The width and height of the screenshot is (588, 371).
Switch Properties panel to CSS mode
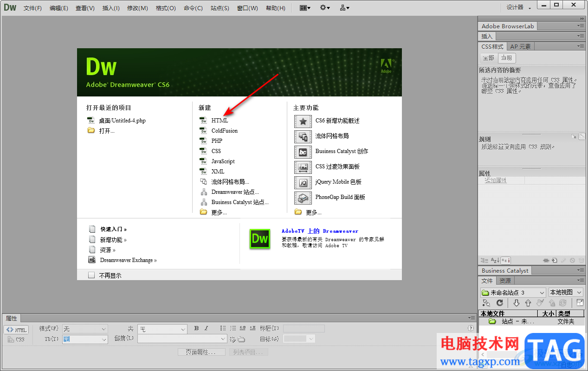[16, 339]
